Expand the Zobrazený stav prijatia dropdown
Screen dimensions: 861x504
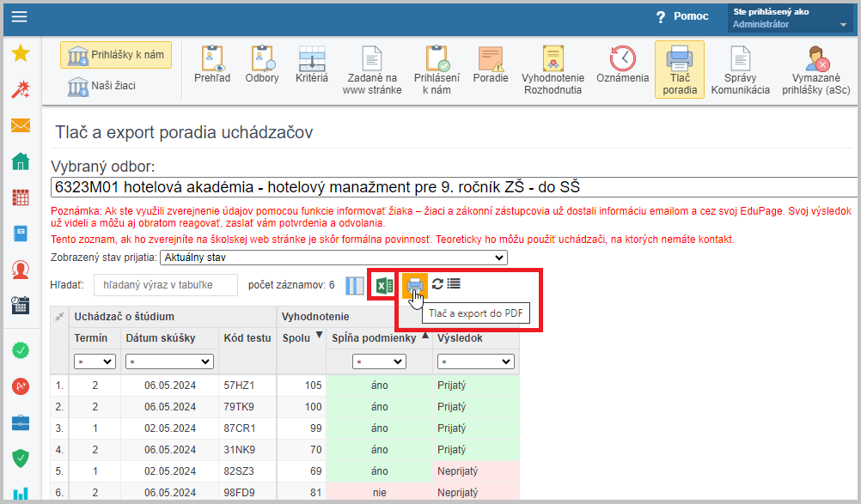coord(333,258)
